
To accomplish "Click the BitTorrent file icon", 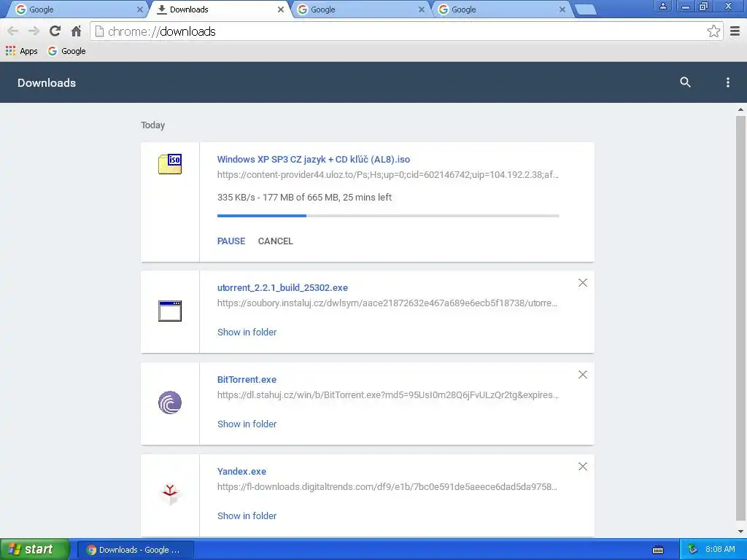I will click(170, 402).
